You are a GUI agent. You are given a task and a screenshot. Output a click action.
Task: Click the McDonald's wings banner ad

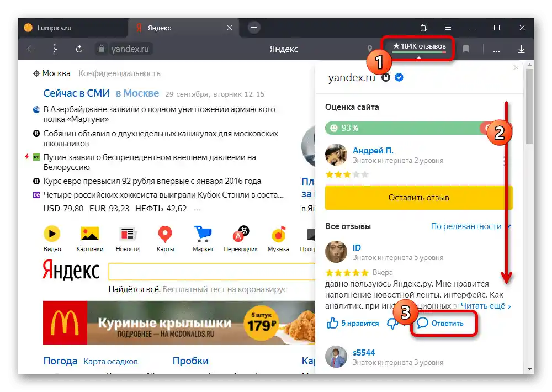[179, 322]
